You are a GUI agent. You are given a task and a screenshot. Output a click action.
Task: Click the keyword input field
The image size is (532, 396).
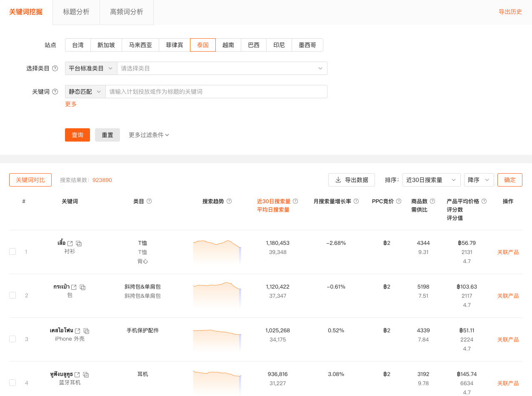pyautogui.click(x=216, y=92)
